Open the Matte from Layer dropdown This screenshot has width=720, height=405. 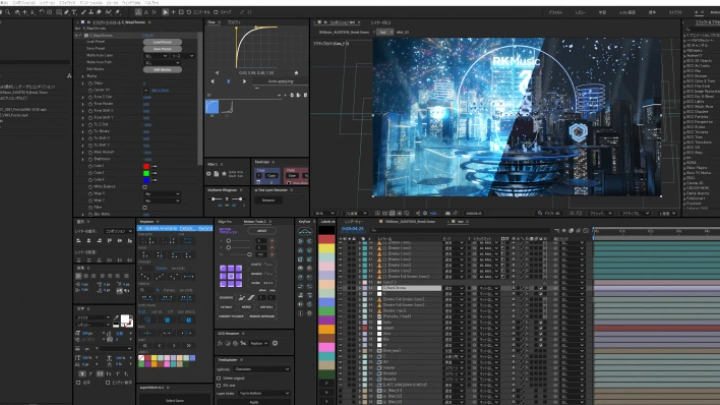pos(157,56)
